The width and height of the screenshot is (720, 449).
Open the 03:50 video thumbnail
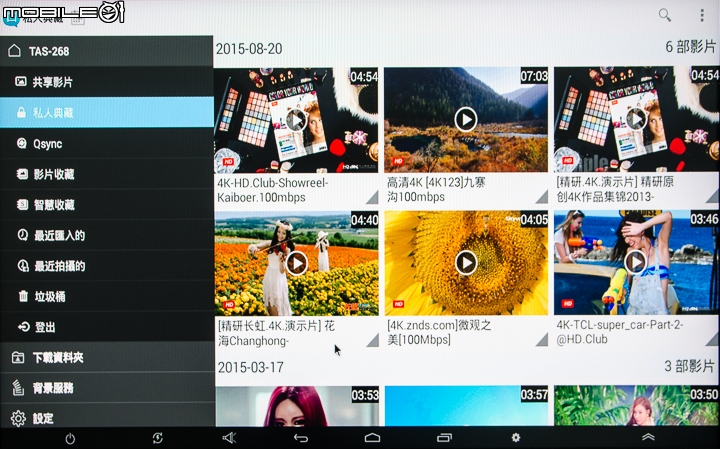tap(636, 406)
